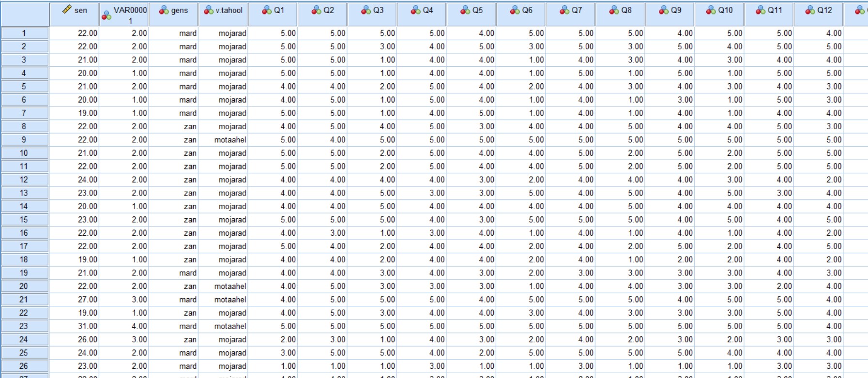Image resolution: width=868 pixels, height=378 pixels.
Task: Click Q3 value 3.00 in row 2
Action: click(x=387, y=46)
